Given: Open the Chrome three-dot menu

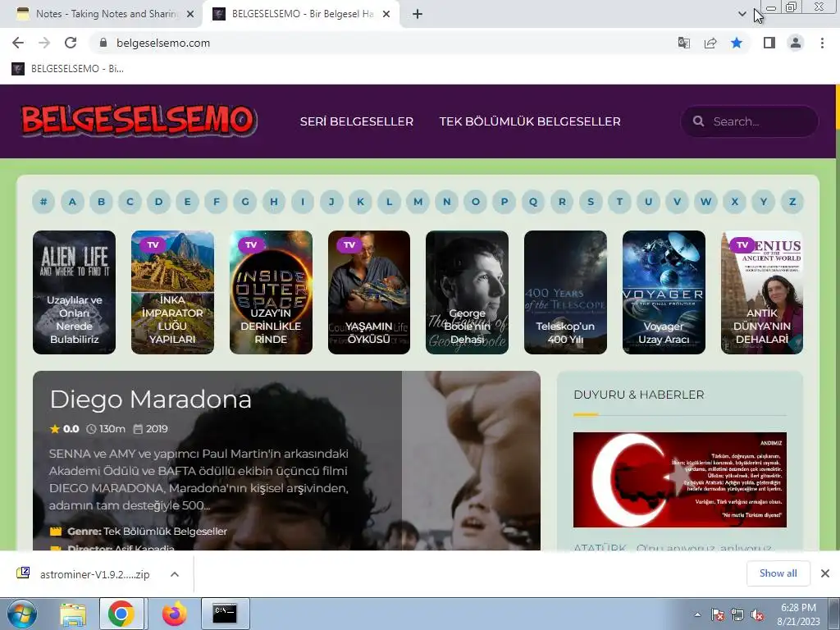Looking at the screenshot, I should point(822,43).
